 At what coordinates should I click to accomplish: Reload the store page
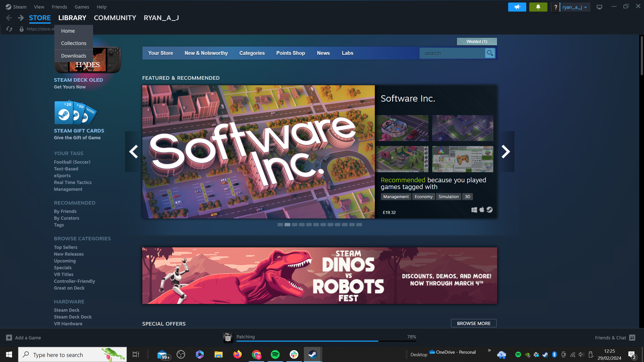pos(9,29)
